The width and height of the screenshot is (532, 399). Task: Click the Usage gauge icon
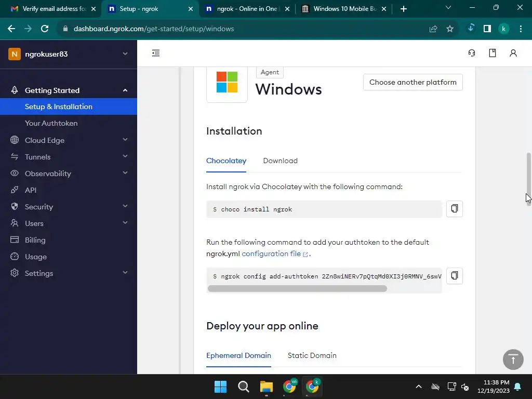(x=14, y=256)
